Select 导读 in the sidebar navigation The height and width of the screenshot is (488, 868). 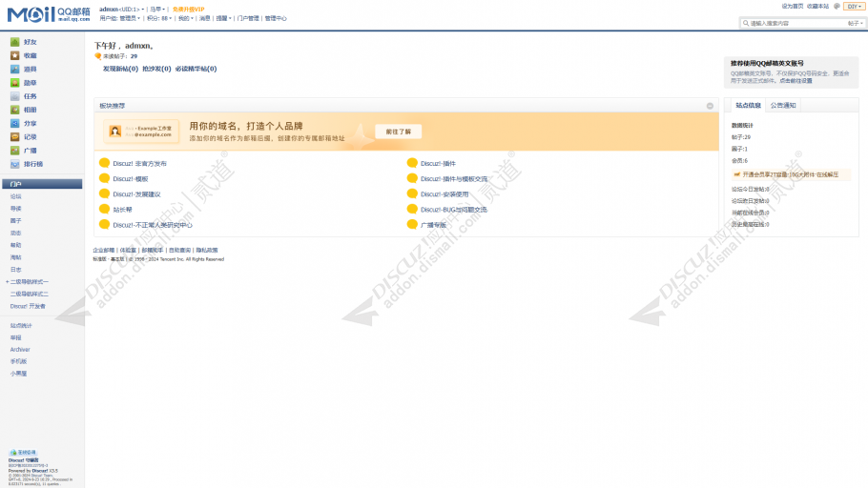15,209
